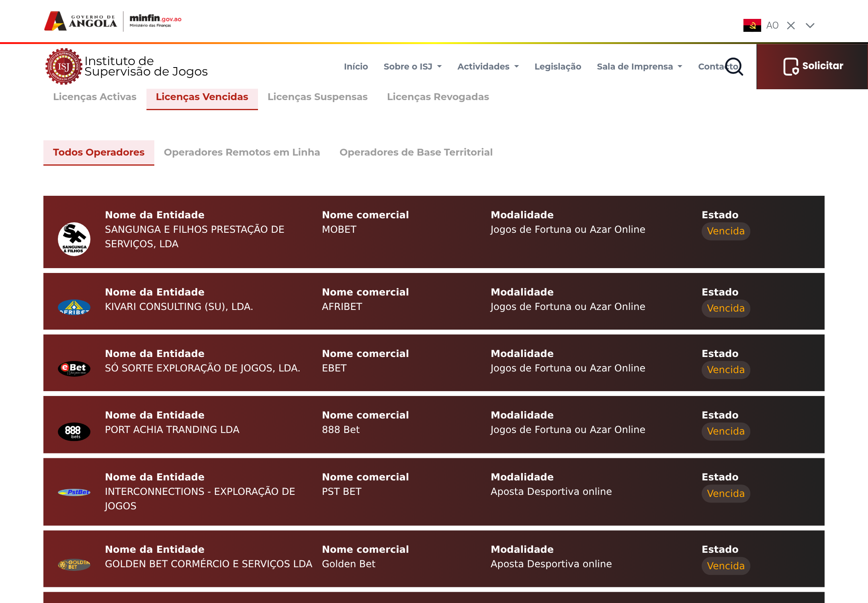Open the minfin.gov.ao Ministério das Finanças logo
Screen dimensions: 868x603
(156, 21)
